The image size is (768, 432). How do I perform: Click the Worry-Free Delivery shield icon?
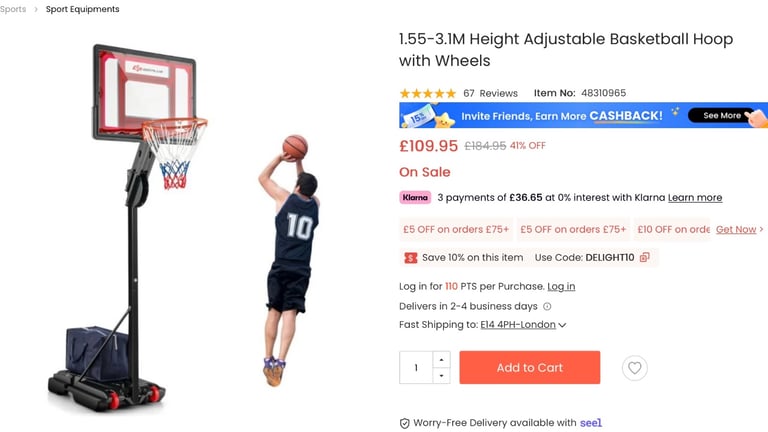(x=405, y=423)
